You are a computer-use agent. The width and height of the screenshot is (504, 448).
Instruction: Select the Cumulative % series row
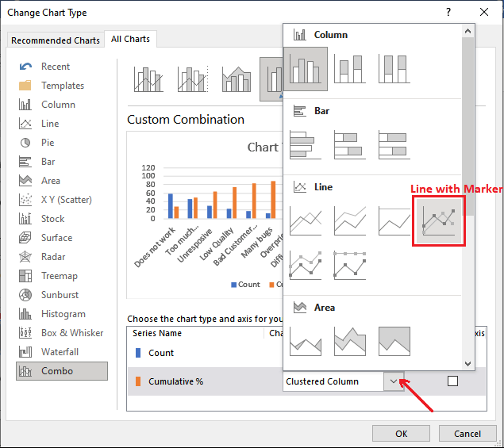click(x=205, y=381)
